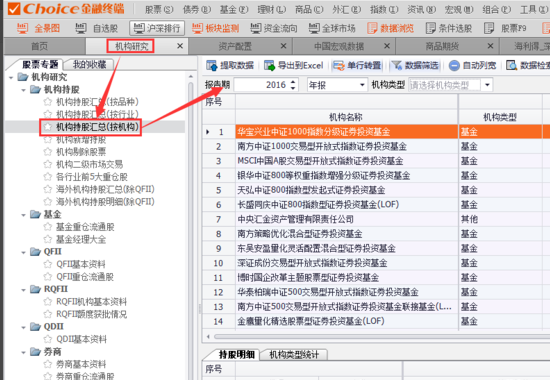Screen dimensions: 550x380
Task: Open QFII重仓流通股 report
Action: tap(85, 276)
